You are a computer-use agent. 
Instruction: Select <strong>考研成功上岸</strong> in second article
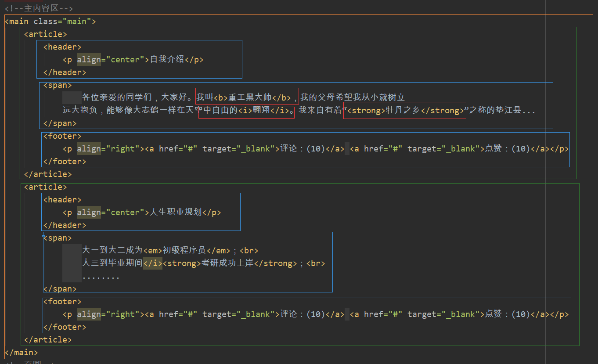click(x=228, y=263)
